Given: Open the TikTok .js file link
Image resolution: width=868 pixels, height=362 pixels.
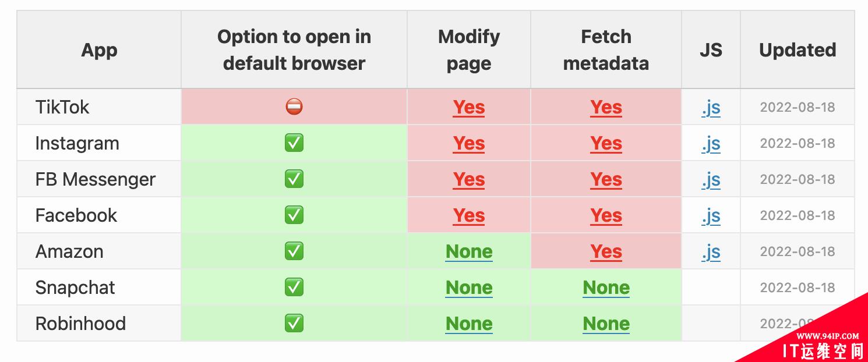Looking at the screenshot, I should [711, 108].
